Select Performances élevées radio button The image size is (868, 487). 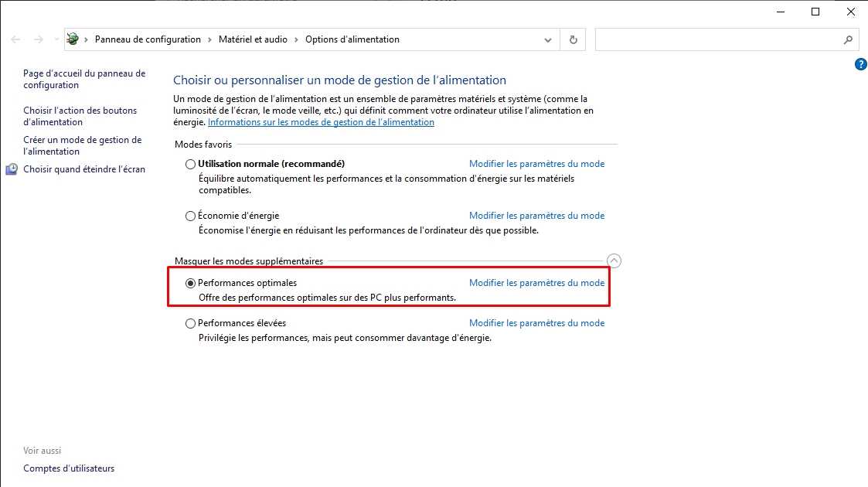(x=190, y=324)
